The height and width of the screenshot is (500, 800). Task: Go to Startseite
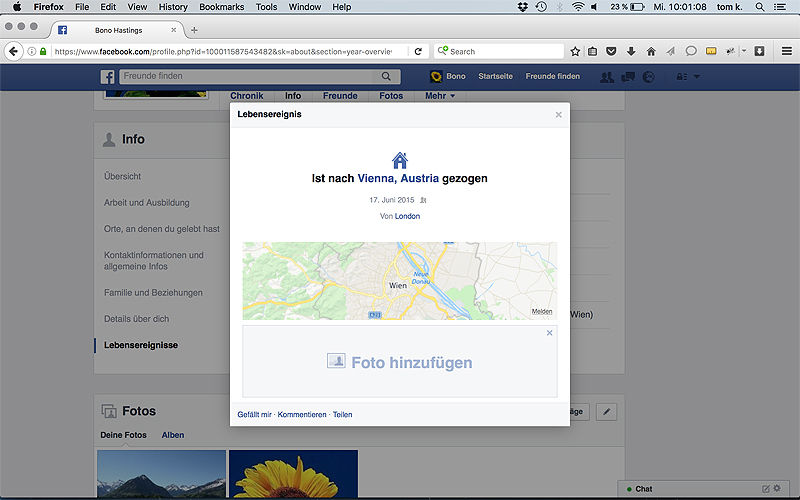coord(495,76)
